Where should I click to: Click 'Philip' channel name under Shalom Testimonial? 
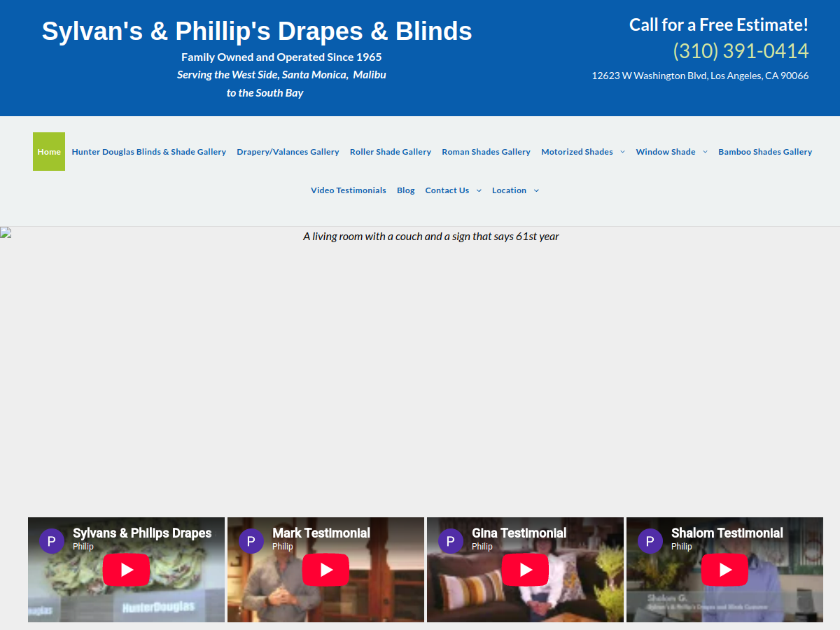point(682,547)
